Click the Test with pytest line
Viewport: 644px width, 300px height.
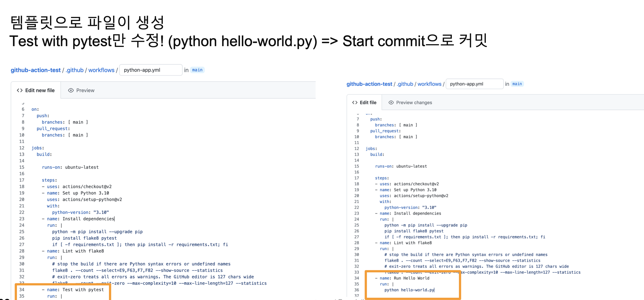[83, 289]
